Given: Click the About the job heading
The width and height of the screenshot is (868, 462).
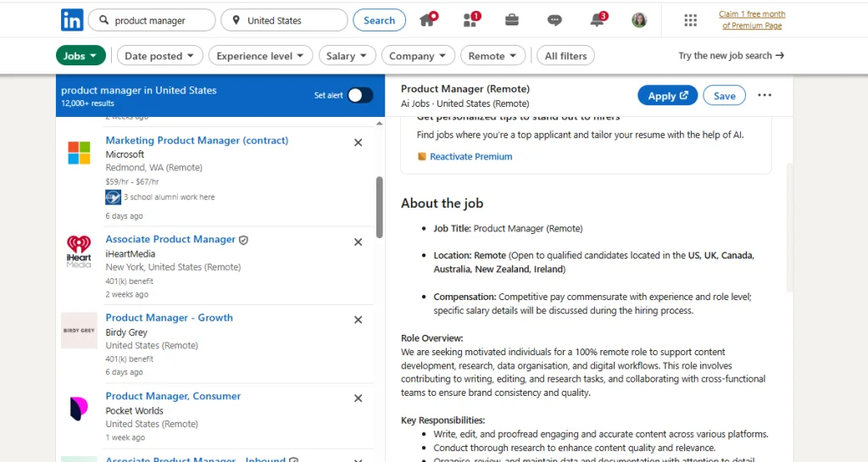Looking at the screenshot, I should (x=442, y=203).
